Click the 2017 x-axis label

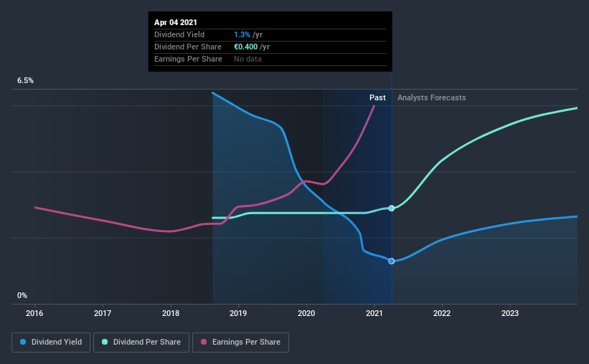tap(103, 313)
